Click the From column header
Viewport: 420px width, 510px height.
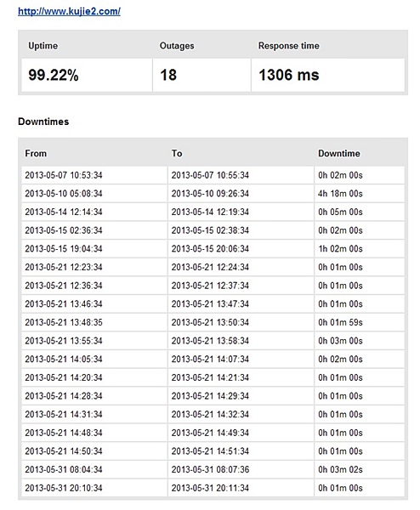(36, 153)
